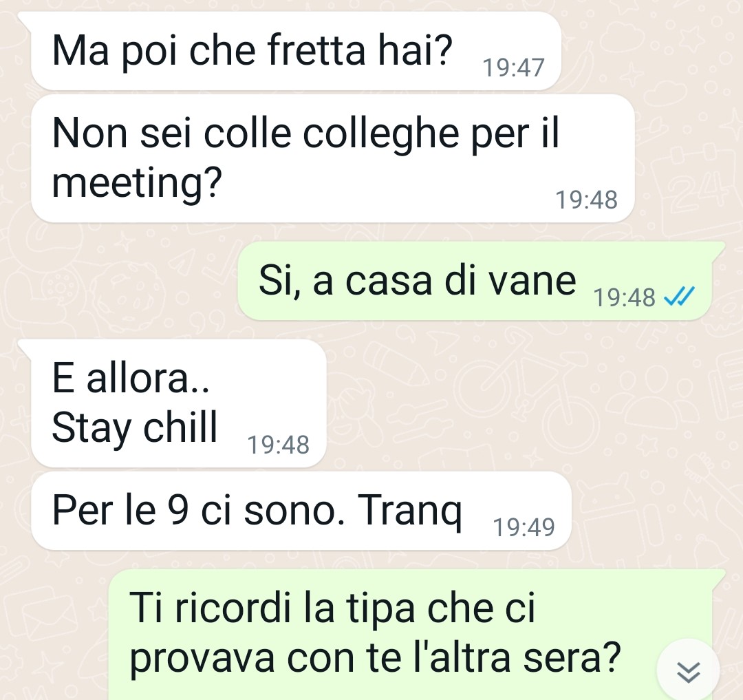Select the 'Non sei colle colleghe' message bubble

point(332,158)
